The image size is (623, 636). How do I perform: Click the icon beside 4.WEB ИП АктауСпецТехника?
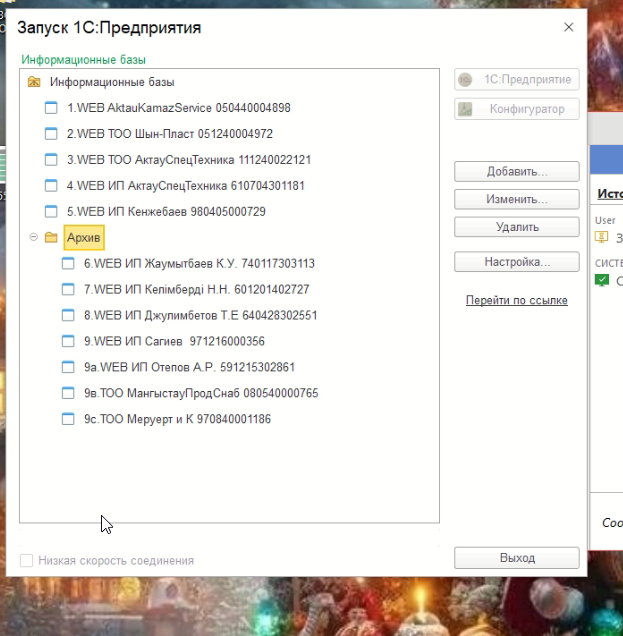point(51,186)
